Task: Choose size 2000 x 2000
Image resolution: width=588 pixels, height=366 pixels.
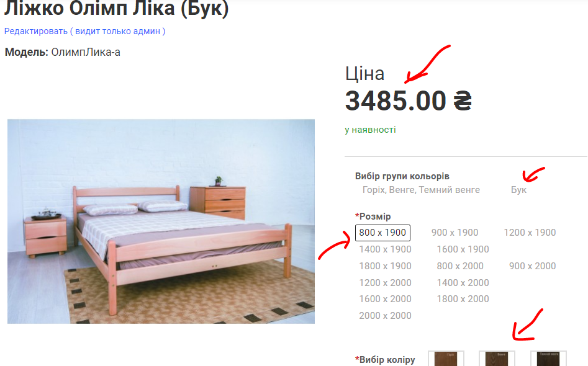Action: click(385, 316)
